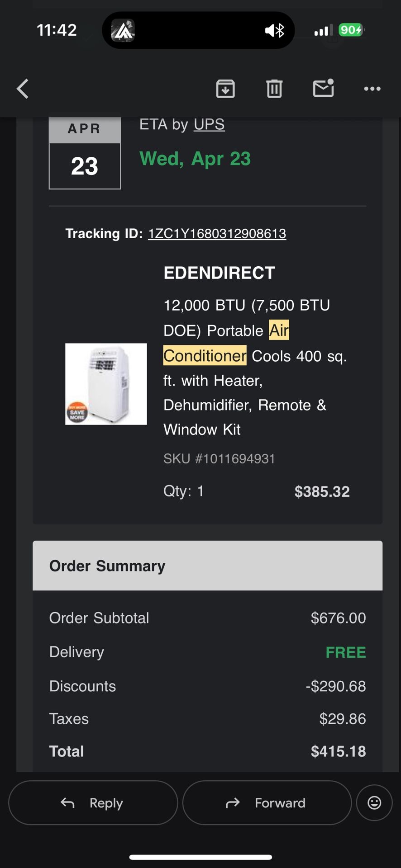The height and width of the screenshot is (868, 401).
Task: Tap the battery indicator in status bar
Action: [x=351, y=30]
